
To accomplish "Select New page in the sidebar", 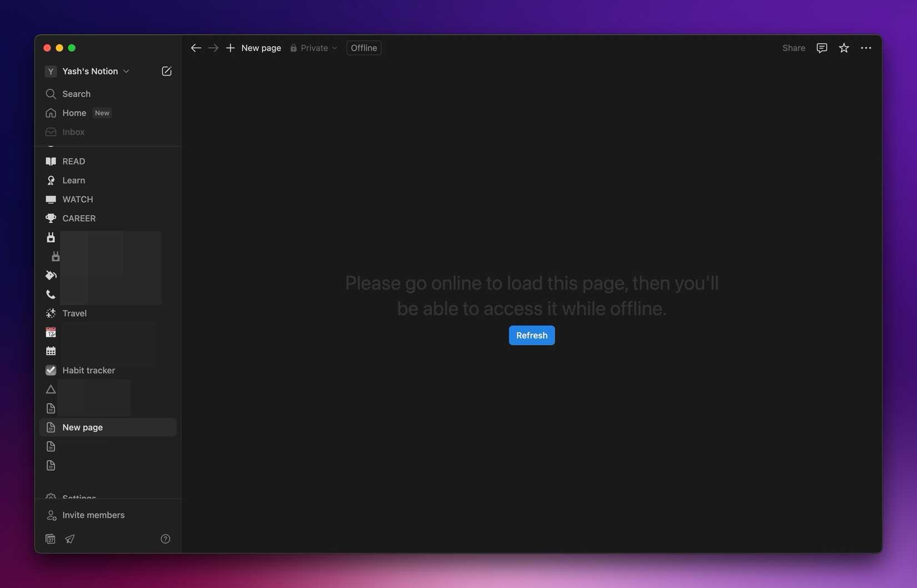I will (108, 427).
